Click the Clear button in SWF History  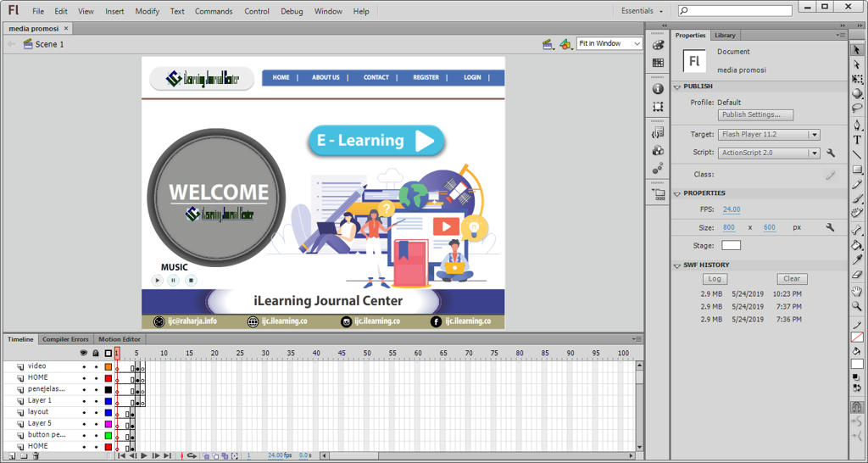coord(792,279)
